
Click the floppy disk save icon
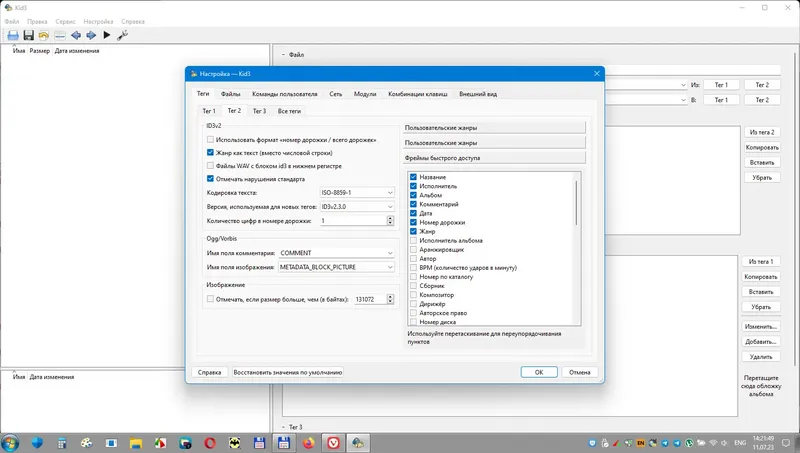(29, 35)
